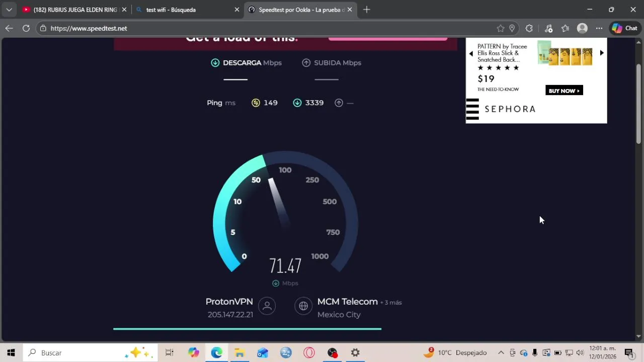The height and width of the screenshot is (362, 644).
Task: Click the SUBIDA upload arrow icon
Action: pyautogui.click(x=306, y=63)
